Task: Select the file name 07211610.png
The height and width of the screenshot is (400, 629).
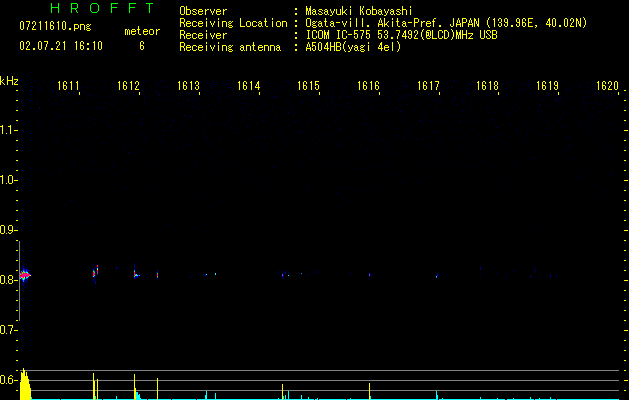Action: pos(55,26)
